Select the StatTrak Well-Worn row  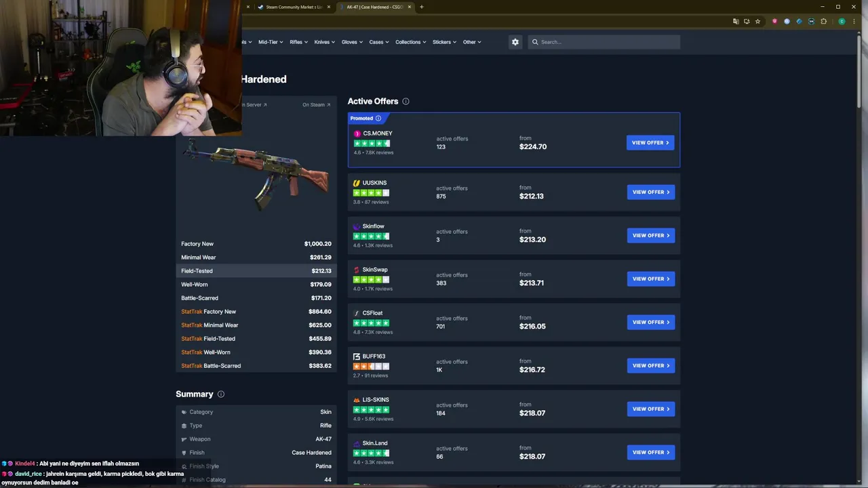[x=256, y=352]
